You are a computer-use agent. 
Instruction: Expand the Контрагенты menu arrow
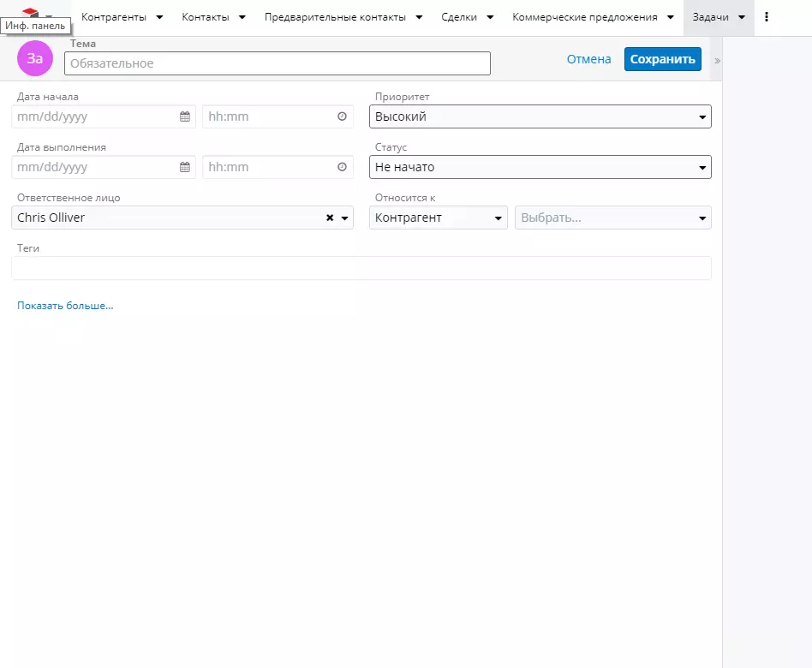(159, 17)
